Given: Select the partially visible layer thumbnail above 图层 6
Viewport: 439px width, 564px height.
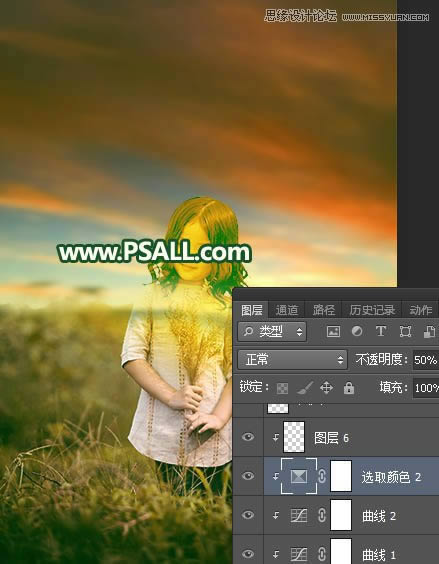Looking at the screenshot, I should pos(278,408).
